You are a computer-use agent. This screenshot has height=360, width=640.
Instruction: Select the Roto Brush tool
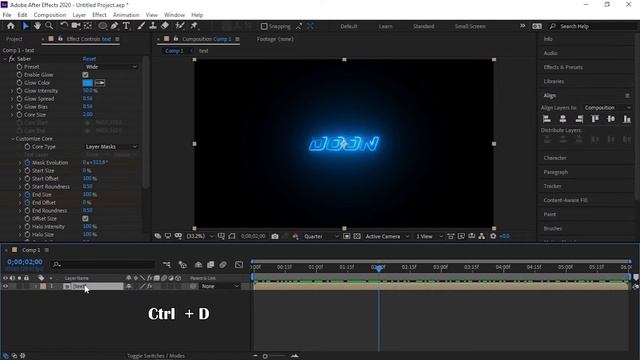[x=180, y=26]
